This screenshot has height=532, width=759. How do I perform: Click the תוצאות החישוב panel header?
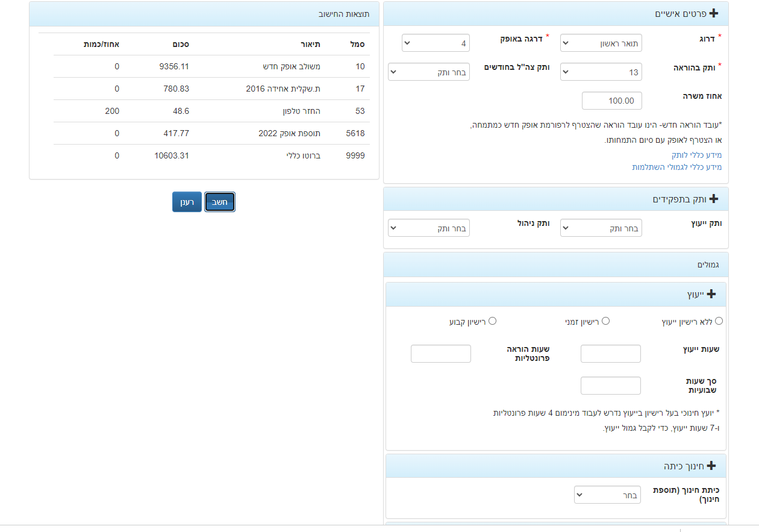pos(204,14)
